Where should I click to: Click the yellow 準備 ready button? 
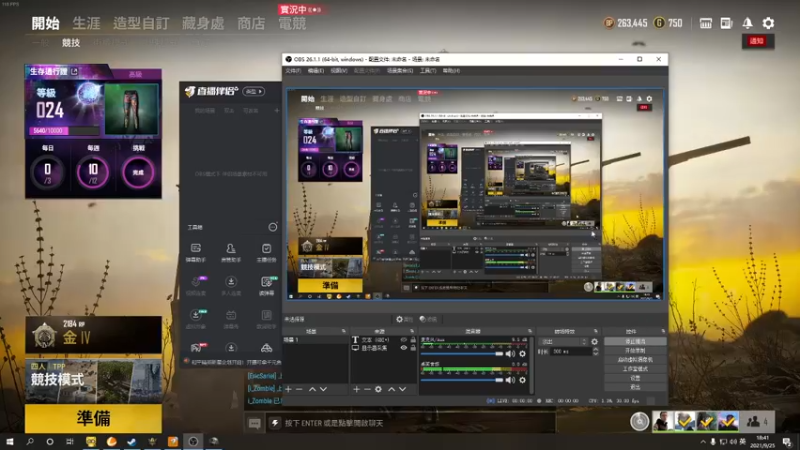pyautogui.click(x=93, y=418)
